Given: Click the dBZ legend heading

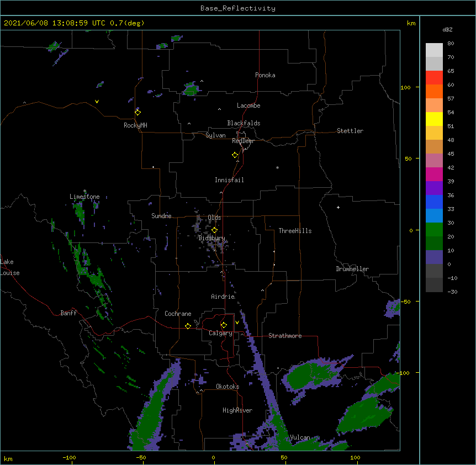Looking at the screenshot, I should [447, 29].
